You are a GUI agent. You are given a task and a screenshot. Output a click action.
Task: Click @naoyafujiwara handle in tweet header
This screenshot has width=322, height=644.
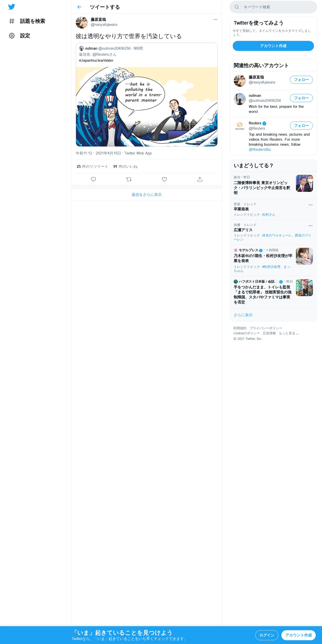(x=104, y=25)
